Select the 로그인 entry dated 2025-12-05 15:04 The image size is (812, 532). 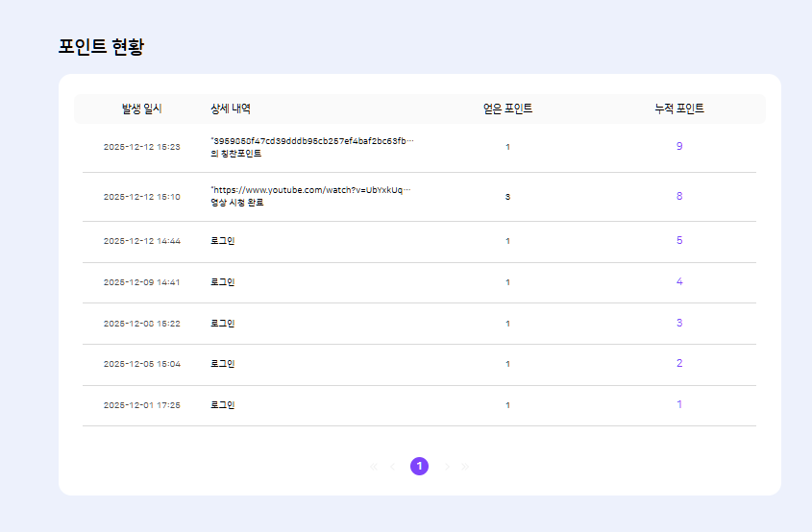point(222,364)
